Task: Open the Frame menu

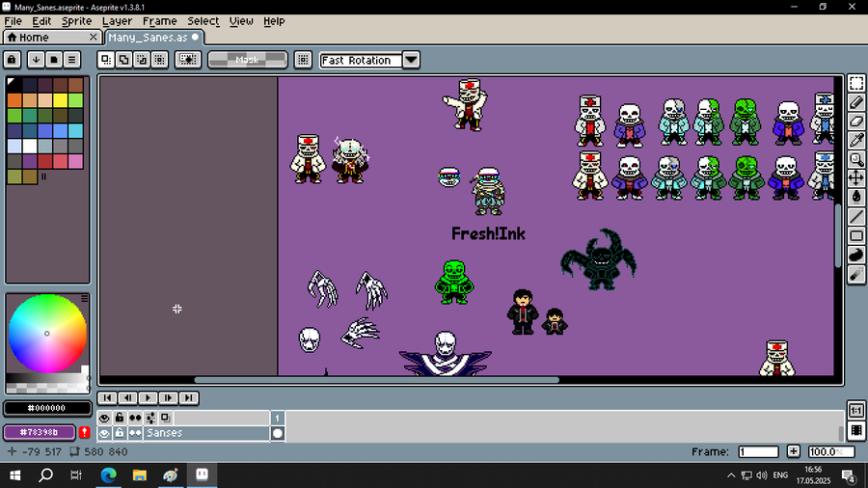Action: (159, 21)
